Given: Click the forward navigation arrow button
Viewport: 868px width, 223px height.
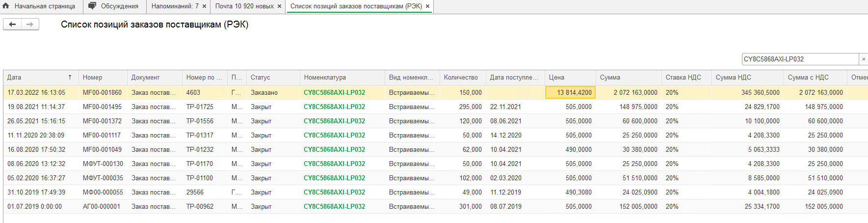Looking at the screenshot, I should pyautogui.click(x=30, y=25).
